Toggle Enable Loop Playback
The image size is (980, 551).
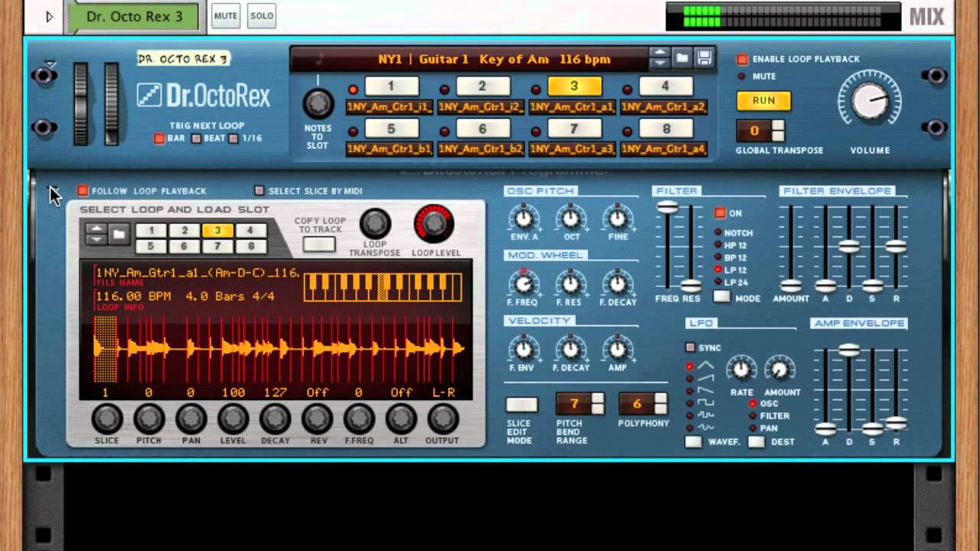pos(742,59)
